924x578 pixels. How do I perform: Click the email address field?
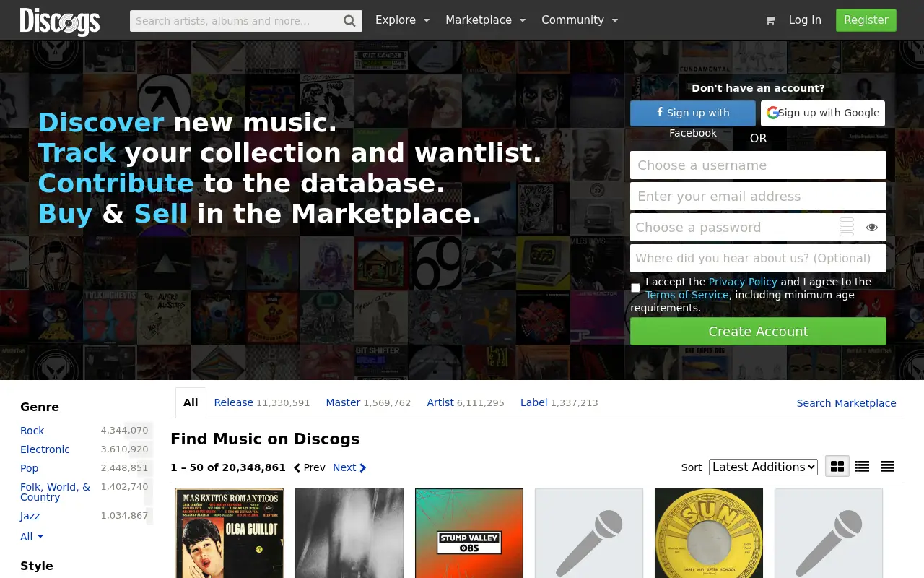758,197
